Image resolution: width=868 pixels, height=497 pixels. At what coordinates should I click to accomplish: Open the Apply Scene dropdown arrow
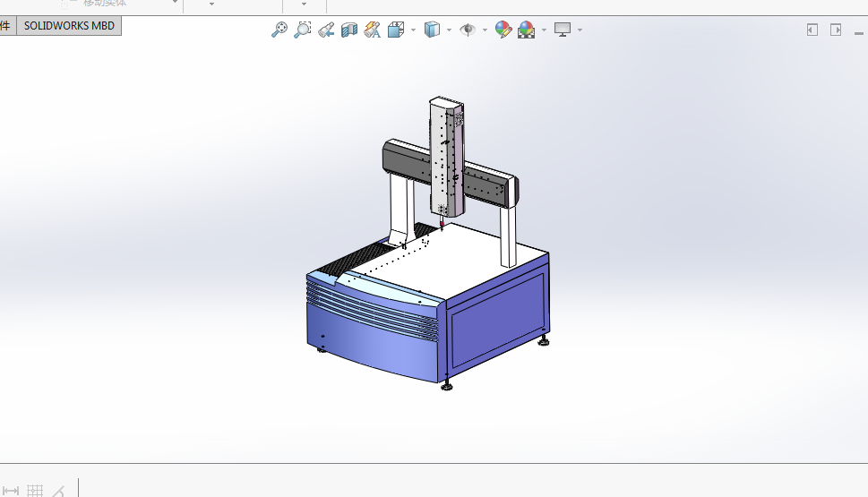click(x=544, y=30)
